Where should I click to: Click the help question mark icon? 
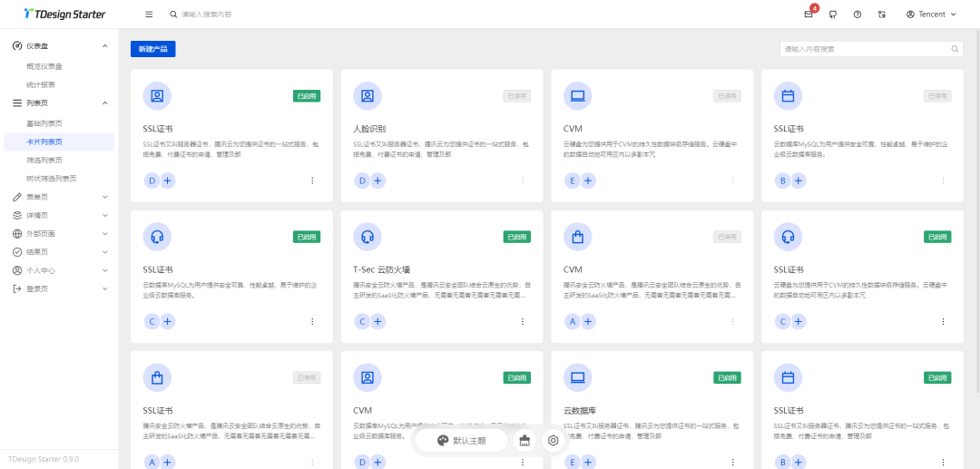tap(857, 15)
